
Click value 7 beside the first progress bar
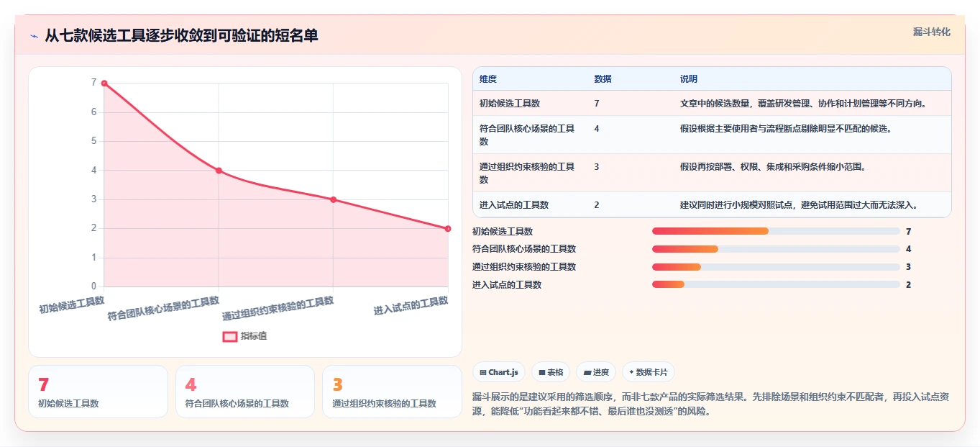click(x=909, y=231)
